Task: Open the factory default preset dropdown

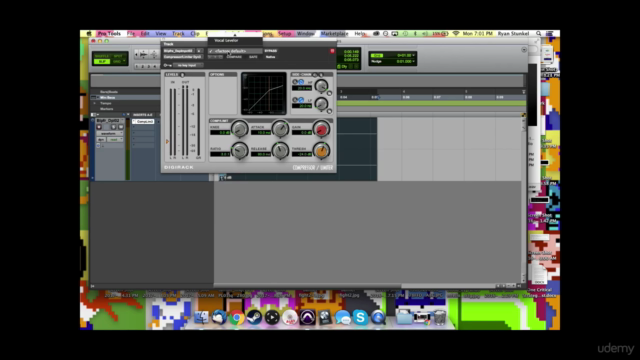Action: point(235,51)
